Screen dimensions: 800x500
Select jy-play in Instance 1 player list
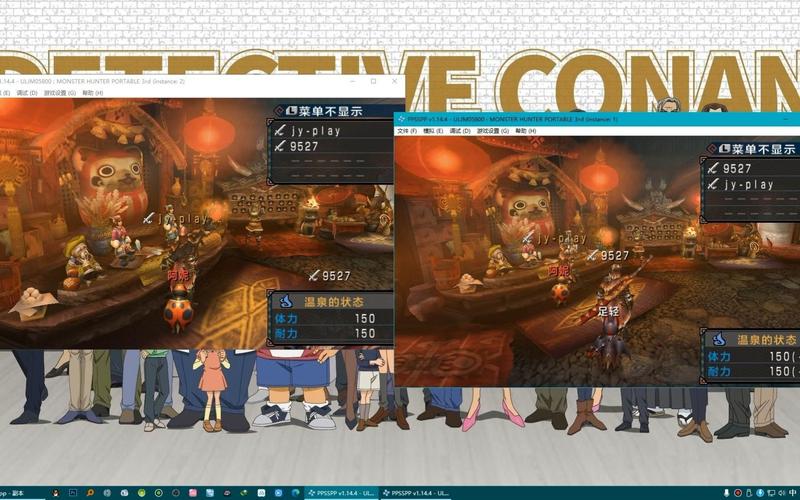748,185
